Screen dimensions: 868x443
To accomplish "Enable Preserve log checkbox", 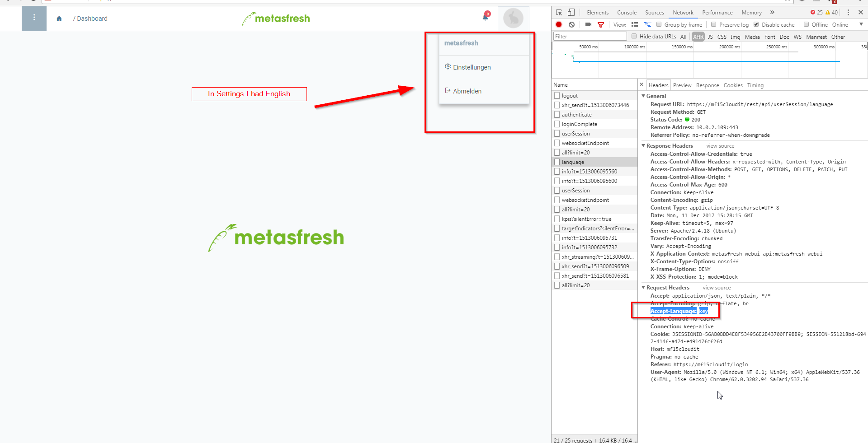I will point(714,24).
